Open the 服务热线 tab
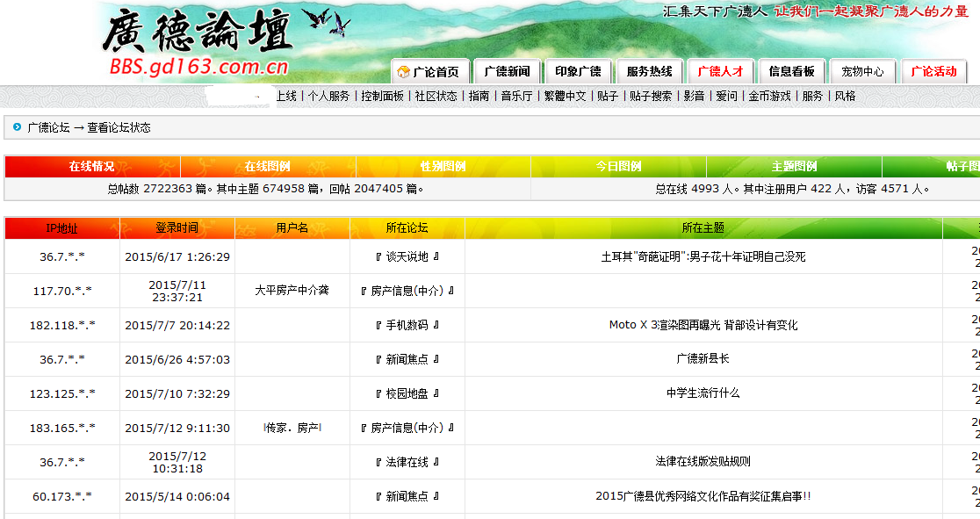This screenshot has width=980, height=519. [649, 71]
